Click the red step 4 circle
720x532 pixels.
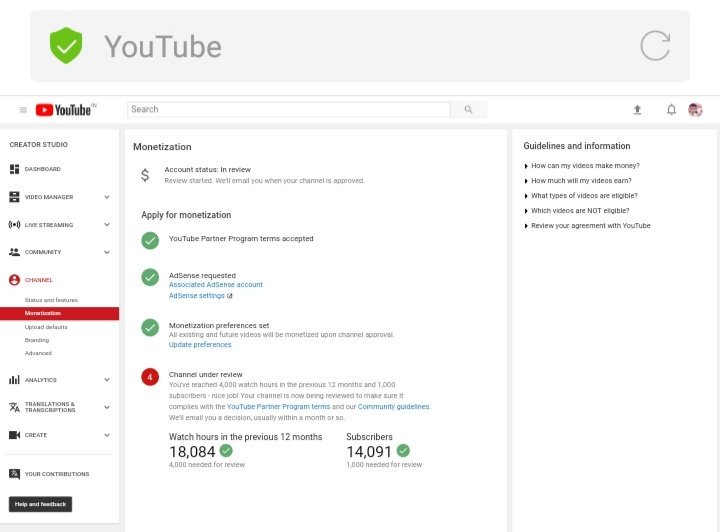click(x=150, y=377)
